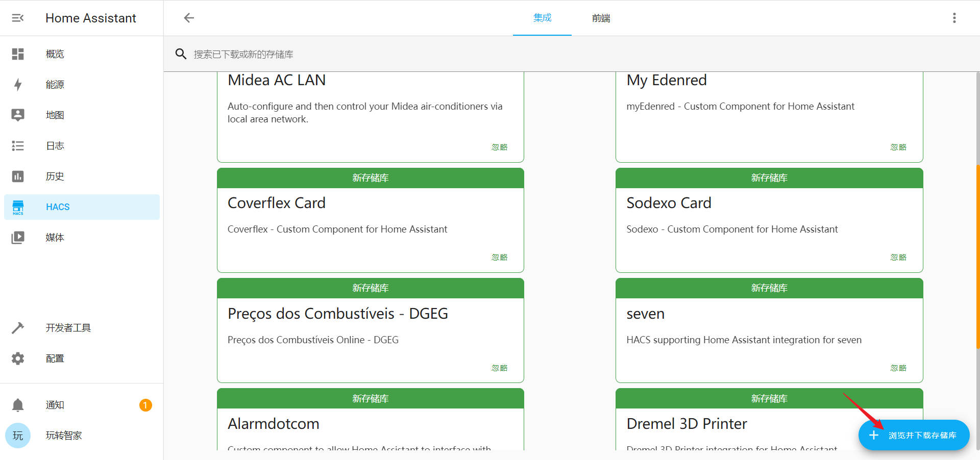
Task: Click the search magnifier icon
Action: [x=181, y=54]
